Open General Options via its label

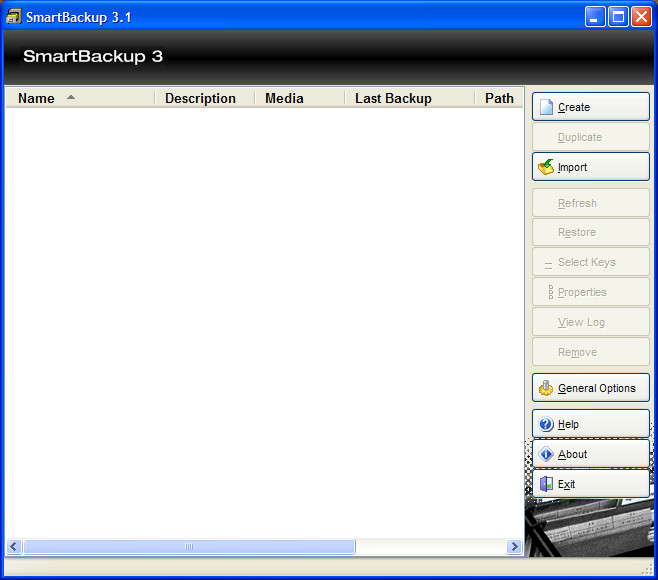[596, 388]
